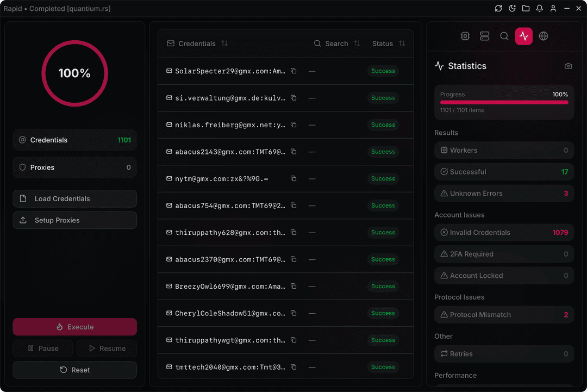Viewport: 587px width, 392px height.
Task: Click the 1101 / 1101 items text
Action: tap(462, 110)
